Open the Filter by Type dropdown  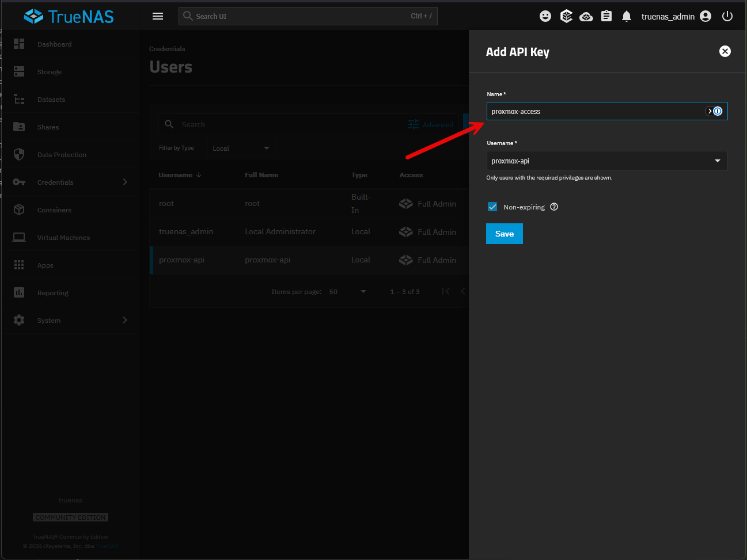pos(241,148)
